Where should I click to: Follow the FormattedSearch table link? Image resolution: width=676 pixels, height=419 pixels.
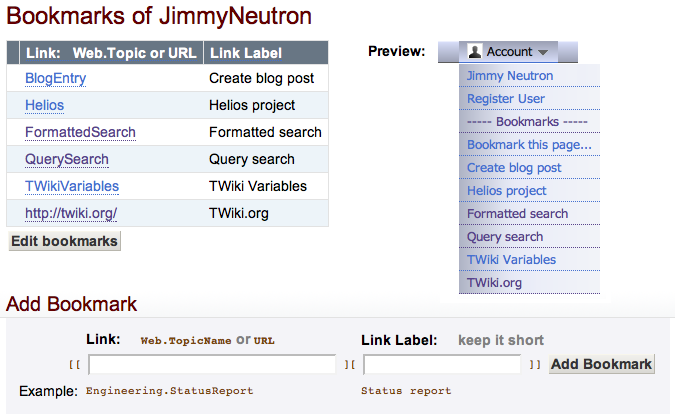[x=80, y=132]
